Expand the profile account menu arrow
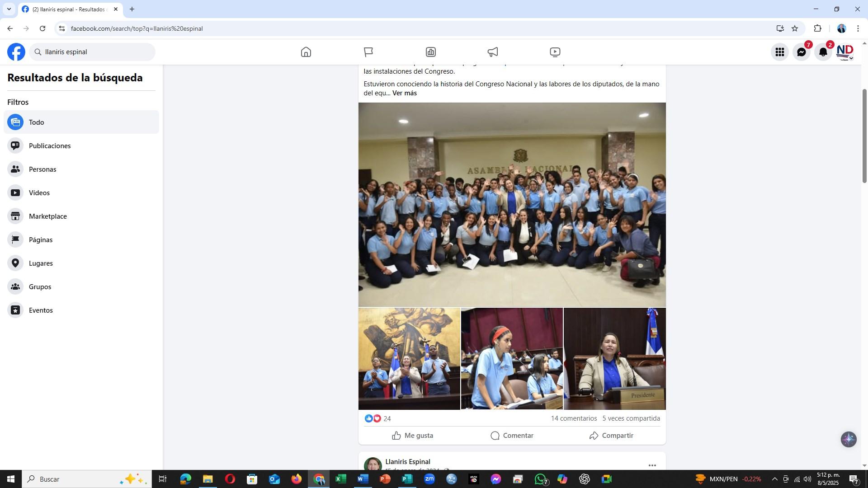The image size is (868, 488). pyautogui.click(x=851, y=58)
